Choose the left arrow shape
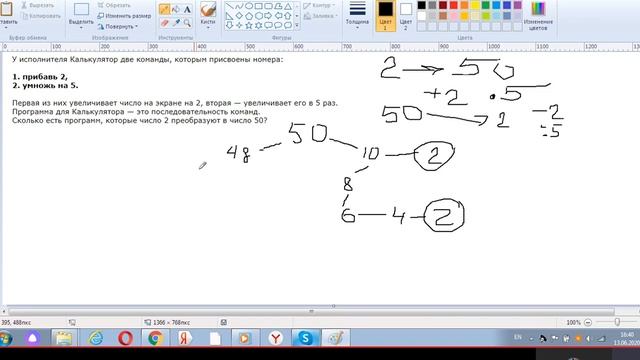640x360 pixels. pyautogui.click(x=278, y=16)
